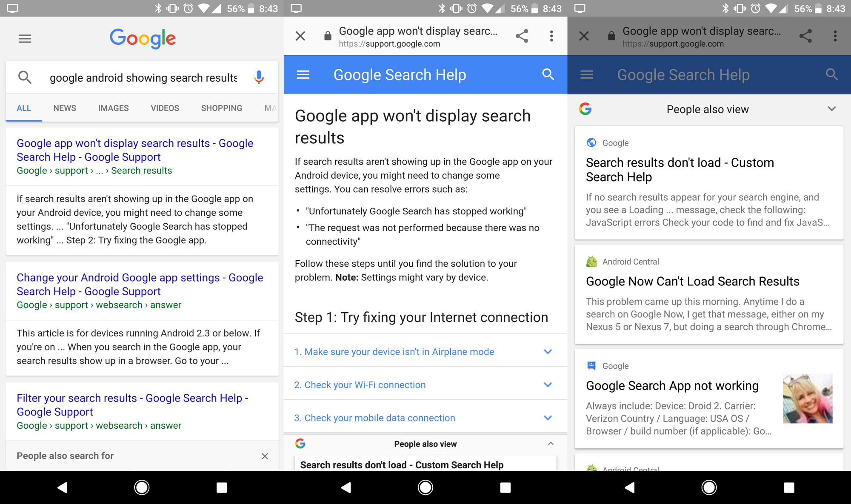
Task: Tap the share icon in the browser bar
Action: tap(523, 36)
